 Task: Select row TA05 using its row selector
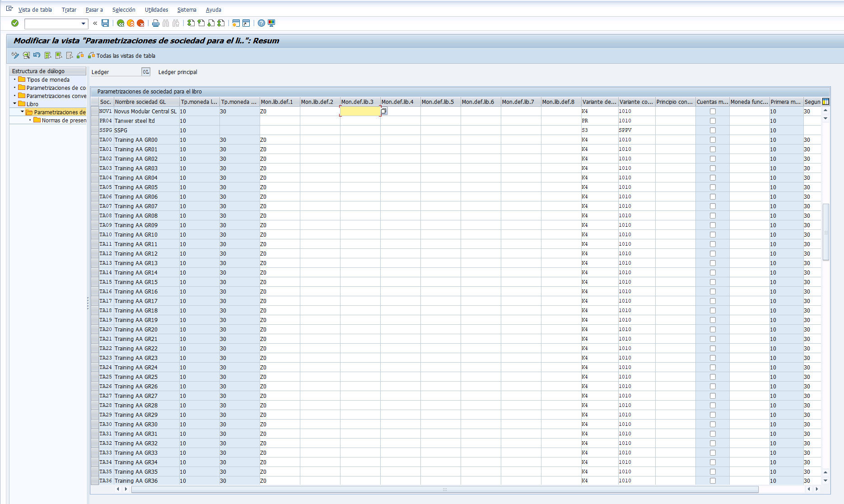pyautogui.click(x=94, y=187)
